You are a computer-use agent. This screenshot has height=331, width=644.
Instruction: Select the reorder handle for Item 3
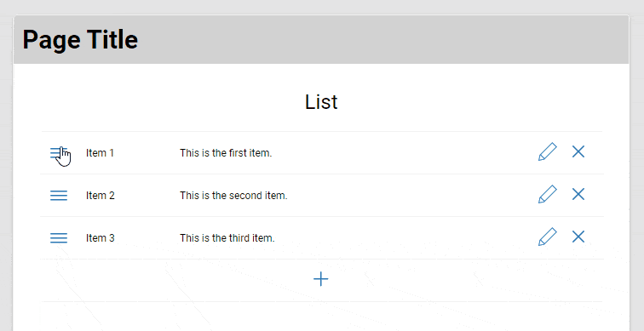click(x=59, y=238)
